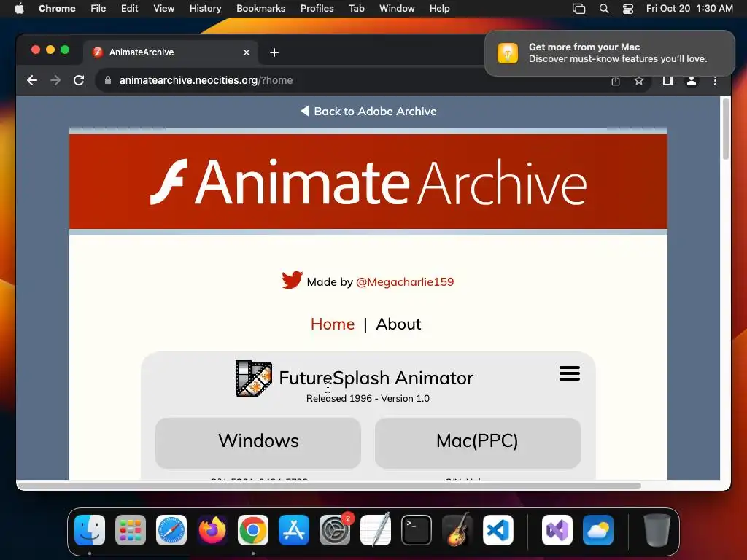
Task: Open System Settings from the Dock
Action: click(335, 530)
